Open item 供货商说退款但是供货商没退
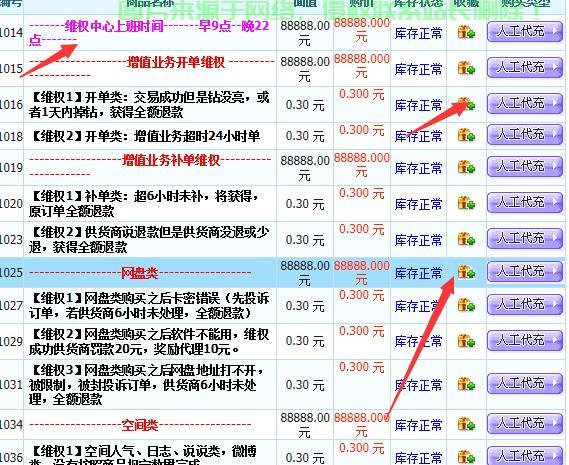Viewport: 569px width, 465px height. pyautogui.click(x=149, y=240)
